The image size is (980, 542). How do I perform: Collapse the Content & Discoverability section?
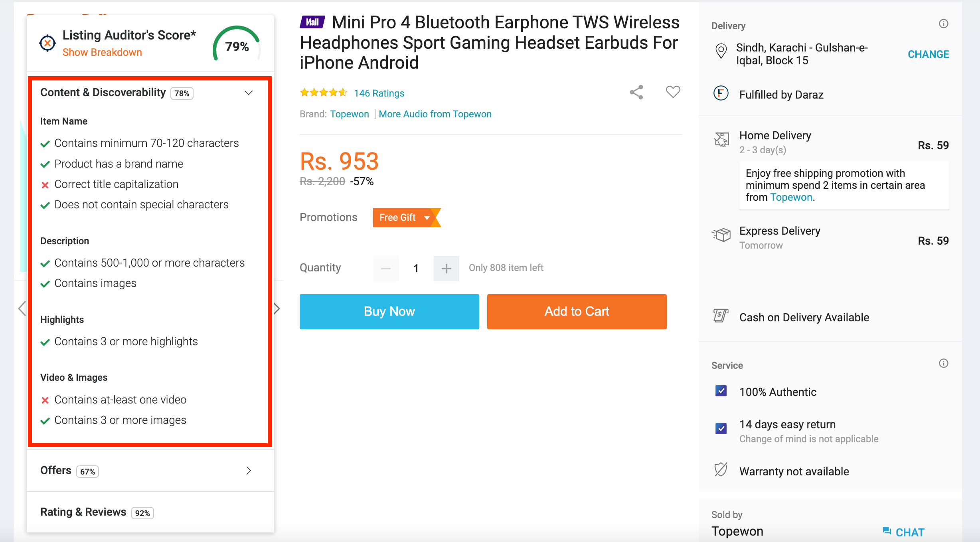[x=249, y=93]
